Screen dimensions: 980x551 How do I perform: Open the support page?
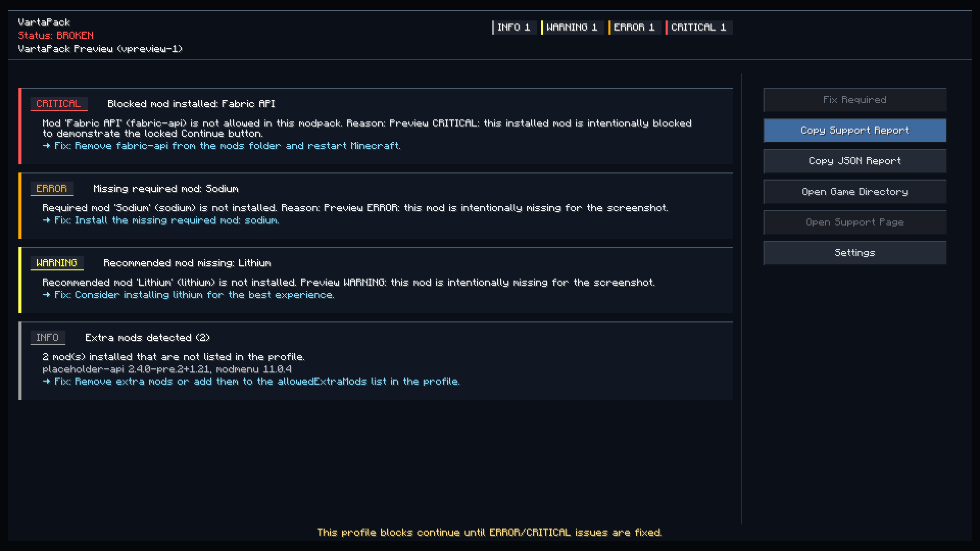pyautogui.click(x=855, y=222)
